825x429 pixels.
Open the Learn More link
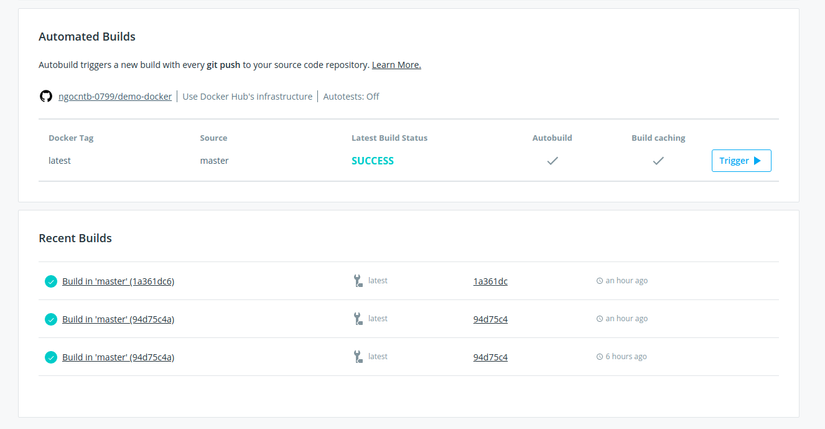pyautogui.click(x=396, y=65)
